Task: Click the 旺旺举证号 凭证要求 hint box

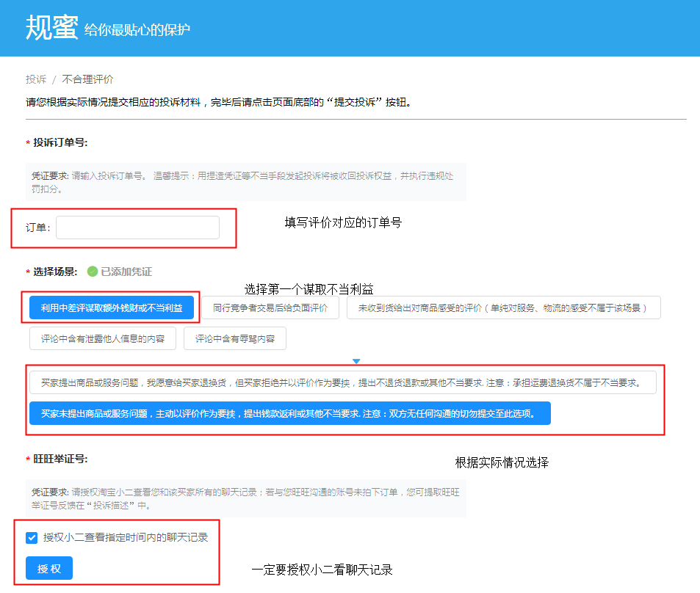Action: 245,499
